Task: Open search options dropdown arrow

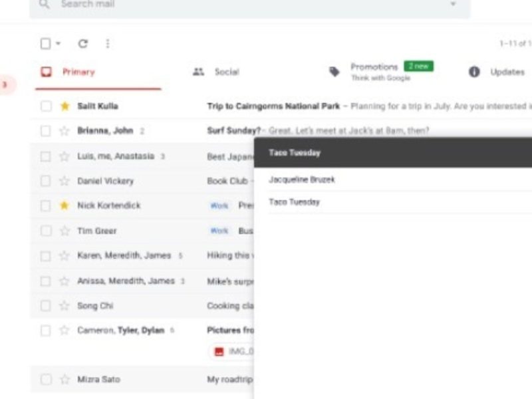Action: click(x=453, y=4)
